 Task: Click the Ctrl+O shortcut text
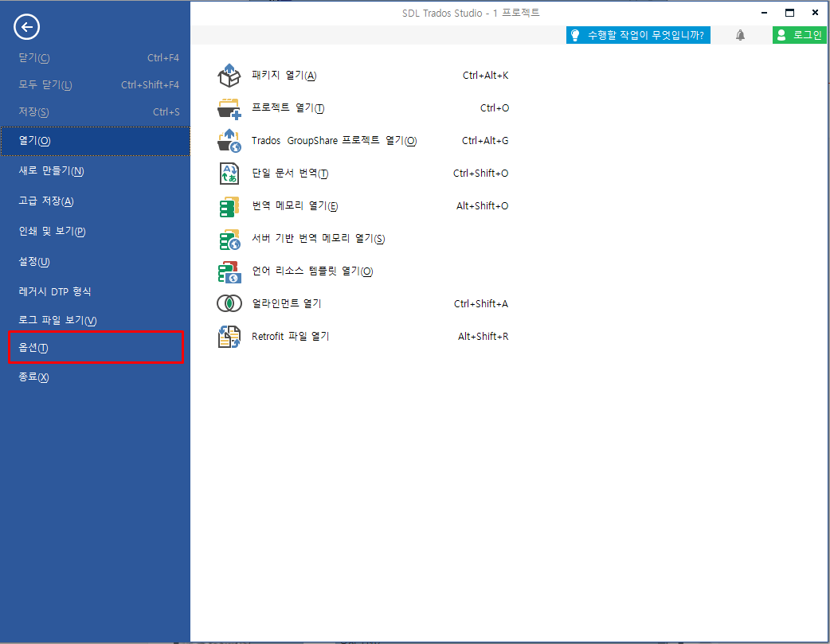click(x=495, y=108)
